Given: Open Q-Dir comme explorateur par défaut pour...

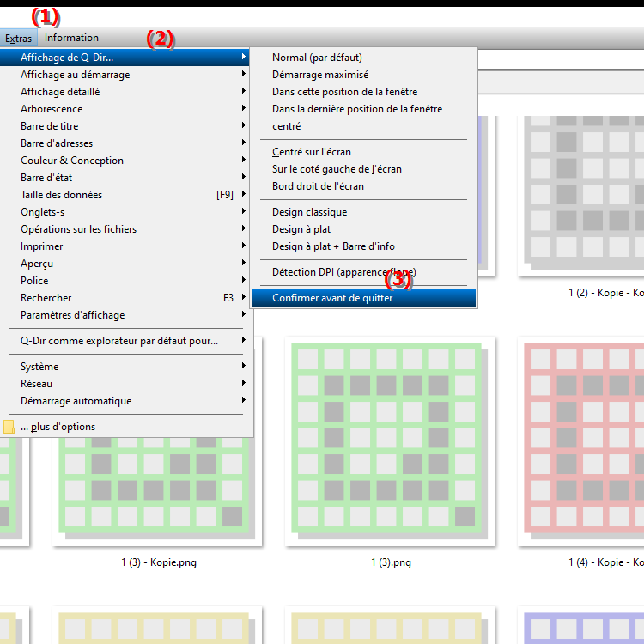Looking at the screenshot, I should pos(125,341).
